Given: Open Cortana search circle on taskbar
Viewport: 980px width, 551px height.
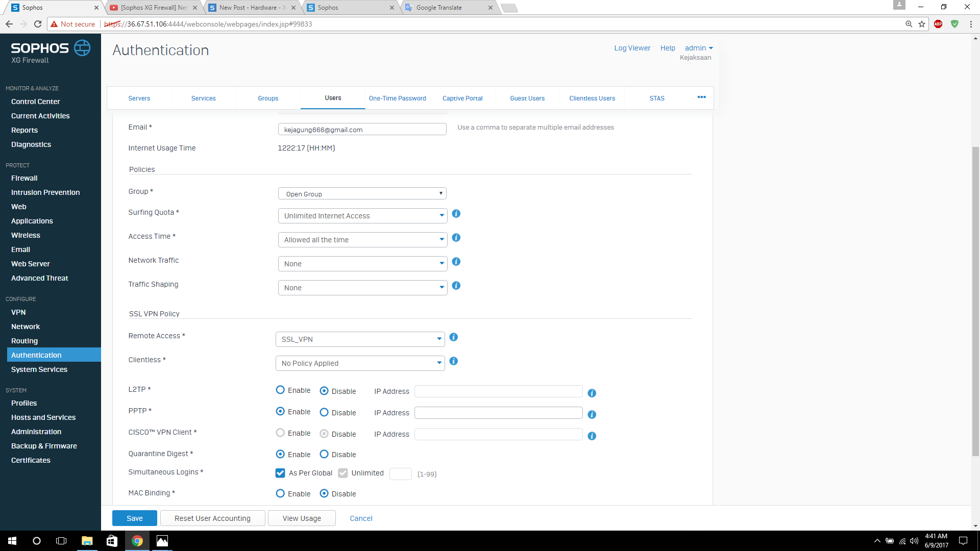Looking at the screenshot, I should point(37,541).
